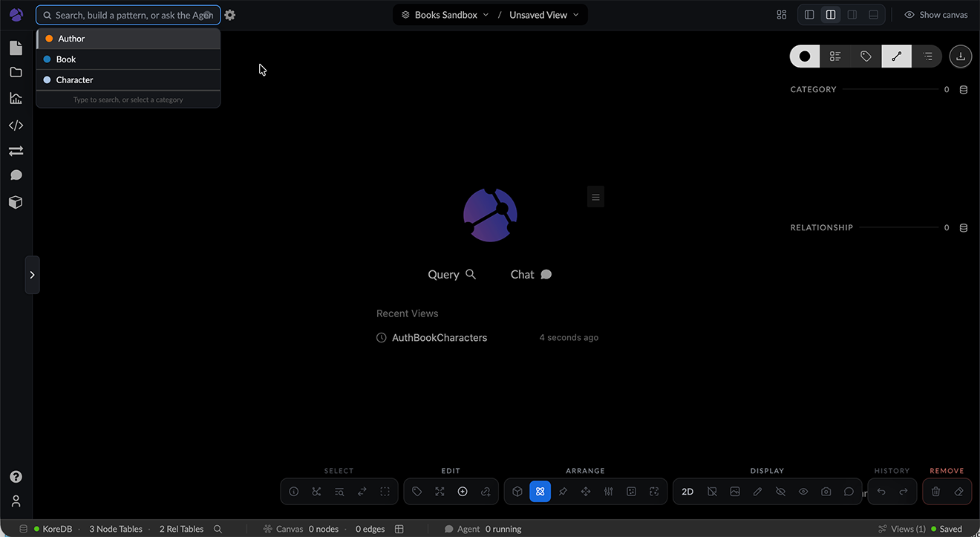
Task: Click Views (1) in the status bar
Action: [x=902, y=529]
